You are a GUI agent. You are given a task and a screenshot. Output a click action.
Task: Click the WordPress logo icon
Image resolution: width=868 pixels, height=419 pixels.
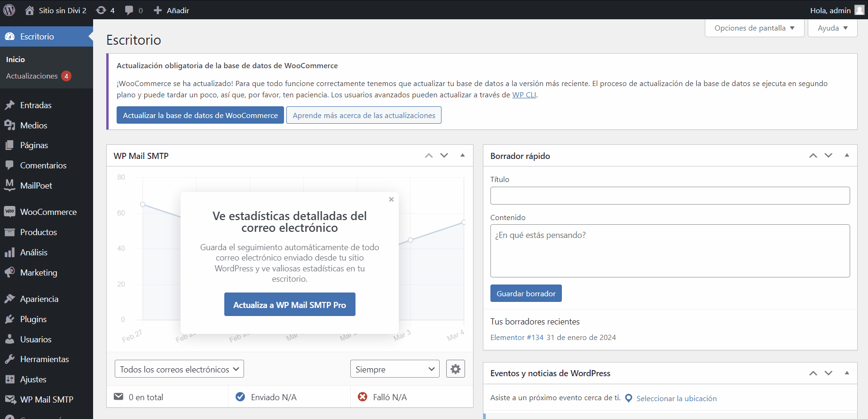pos(9,10)
